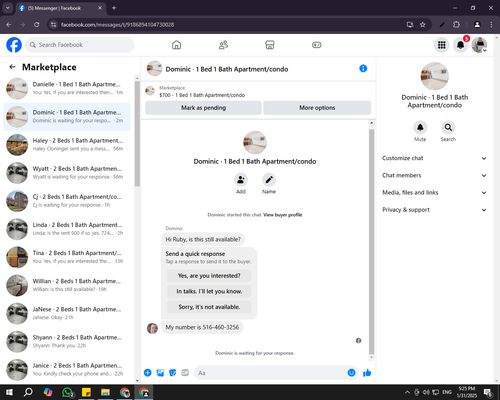This screenshot has width=500, height=400.
Task: Choose a sticker in the composer
Action: pyautogui.click(x=173, y=373)
